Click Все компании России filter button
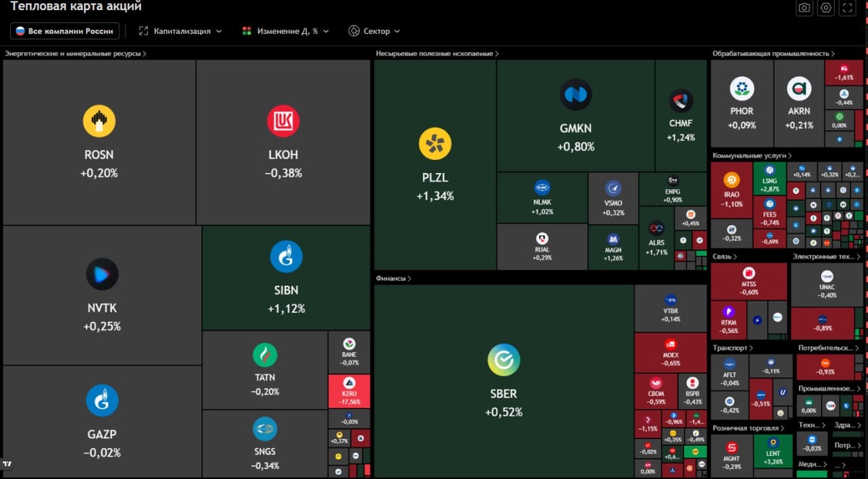Image resolution: width=868 pixels, height=479 pixels. 64,31
